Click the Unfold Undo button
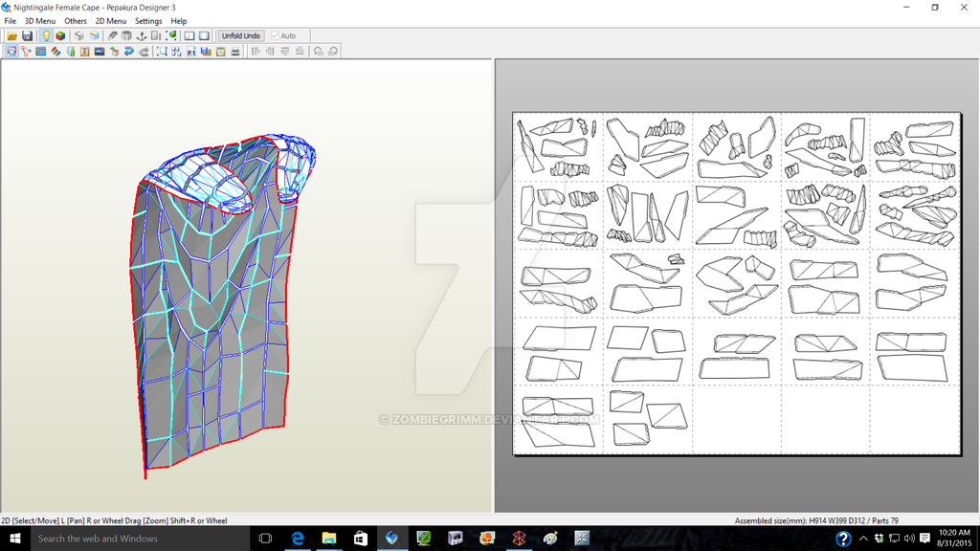 pyautogui.click(x=240, y=36)
